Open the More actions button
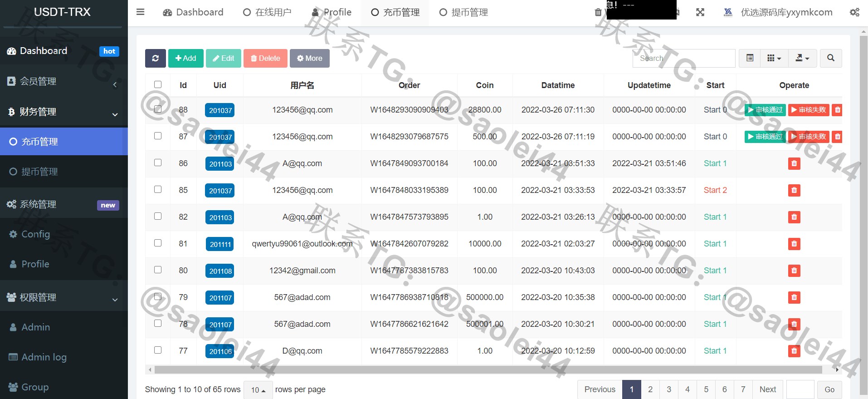The height and width of the screenshot is (399, 868). pyautogui.click(x=310, y=58)
